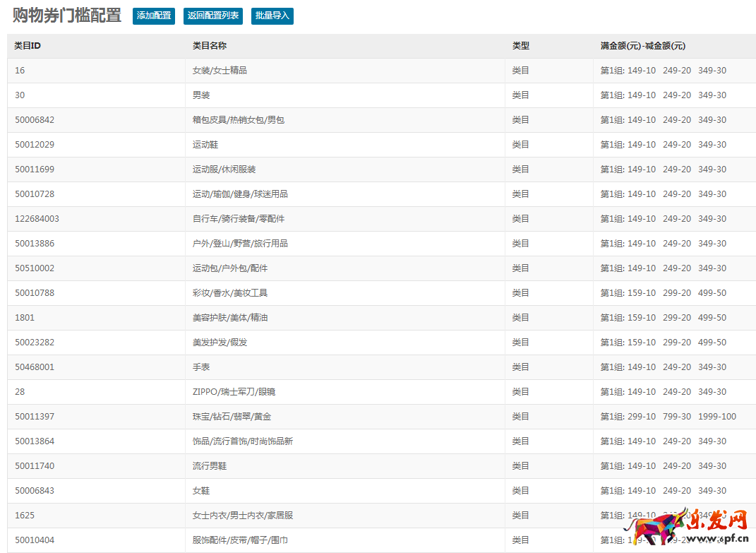
Task: Click the 运动服/休闲服装 row name
Action: [224, 170]
